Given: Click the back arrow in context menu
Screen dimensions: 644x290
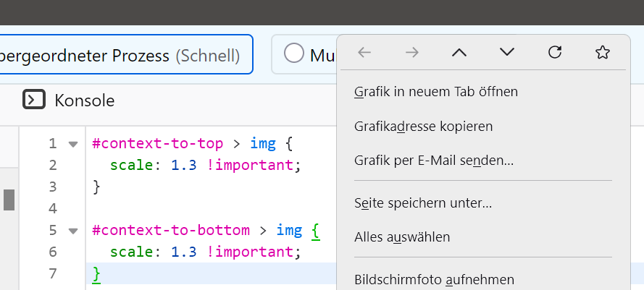Looking at the screenshot, I should (x=364, y=52).
